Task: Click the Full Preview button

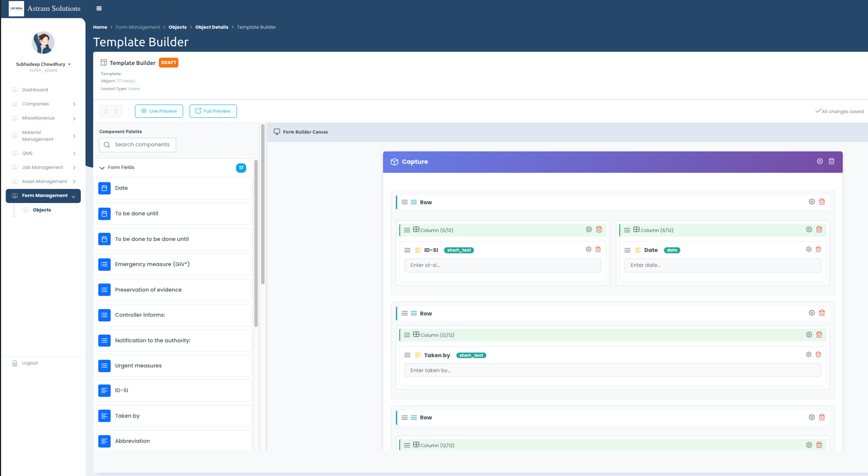Action: pos(213,111)
